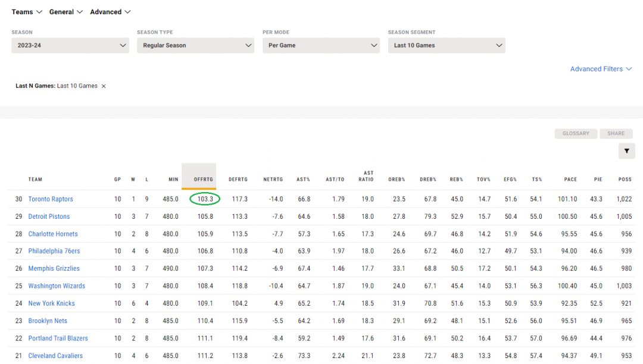Sort by AST/TO column header
This screenshot has height=364, width=643.
335,180
